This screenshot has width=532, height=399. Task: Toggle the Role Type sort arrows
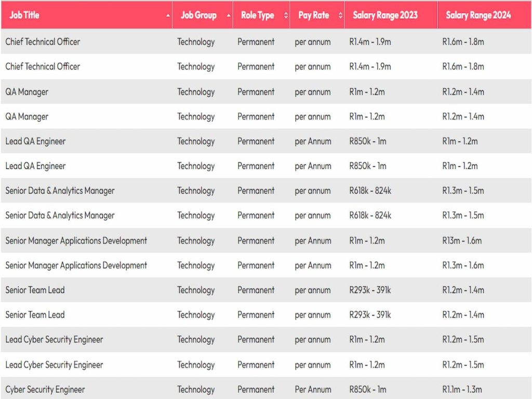[286, 16]
